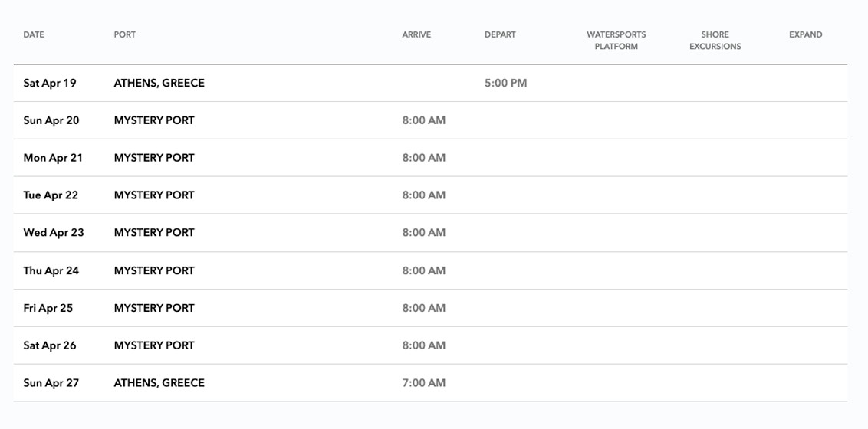Open Athens, Greece port on Sun Apr 27
This screenshot has width=868, height=429.
tap(159, 383)
